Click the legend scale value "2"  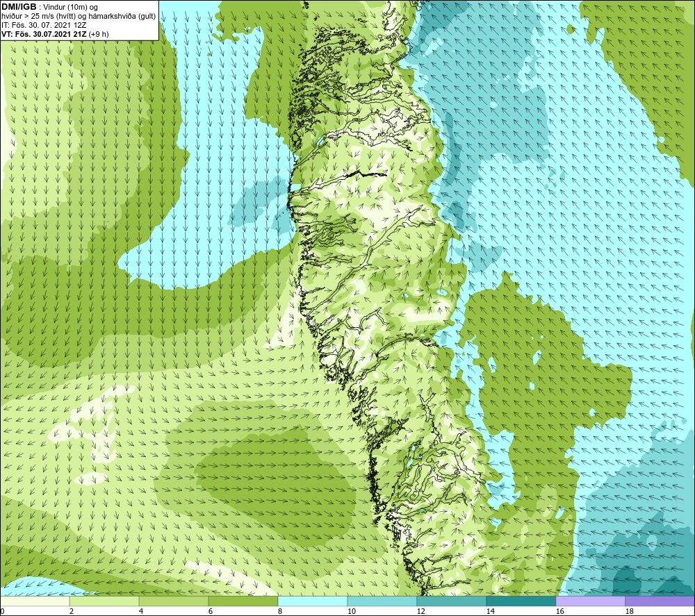72,612
